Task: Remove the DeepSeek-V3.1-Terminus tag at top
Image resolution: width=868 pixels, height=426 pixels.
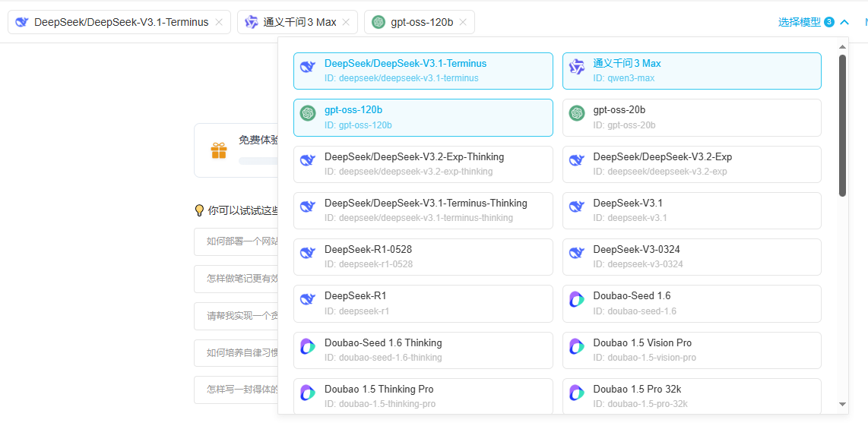Action: [x=219, y=22]
